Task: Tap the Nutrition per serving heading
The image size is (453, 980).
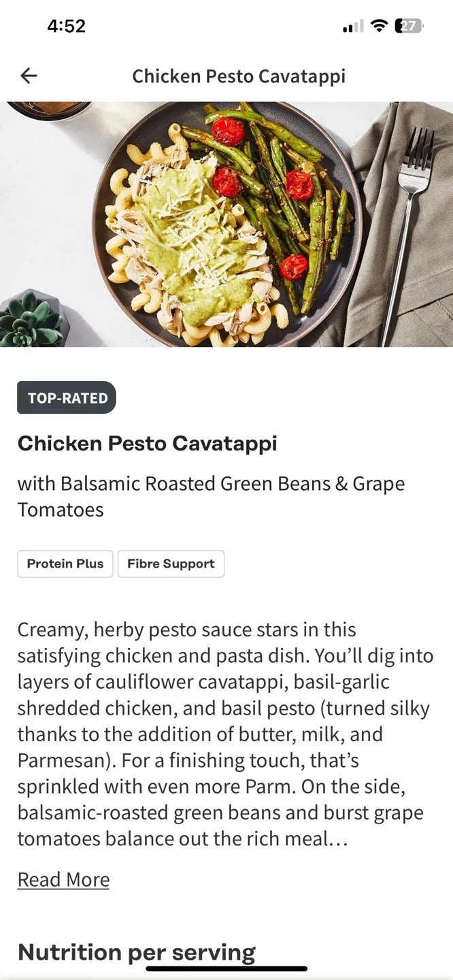Action: coord(137,952)
